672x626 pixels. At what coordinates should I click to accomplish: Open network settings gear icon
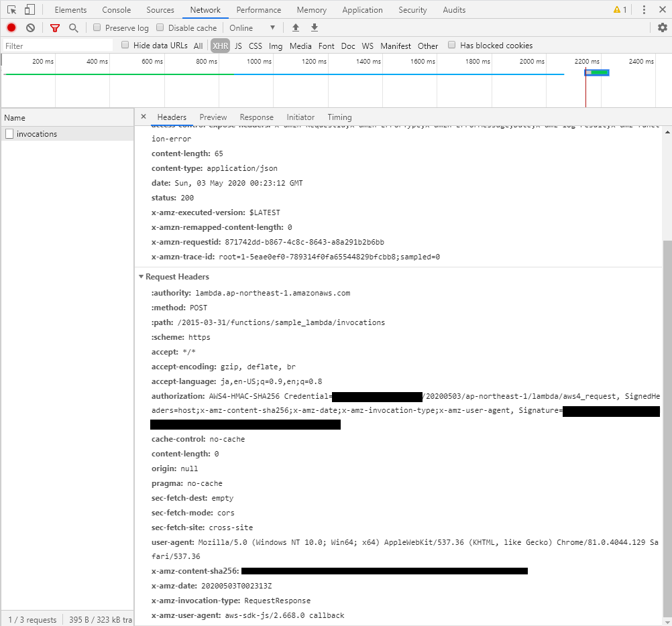coord(663,28)
